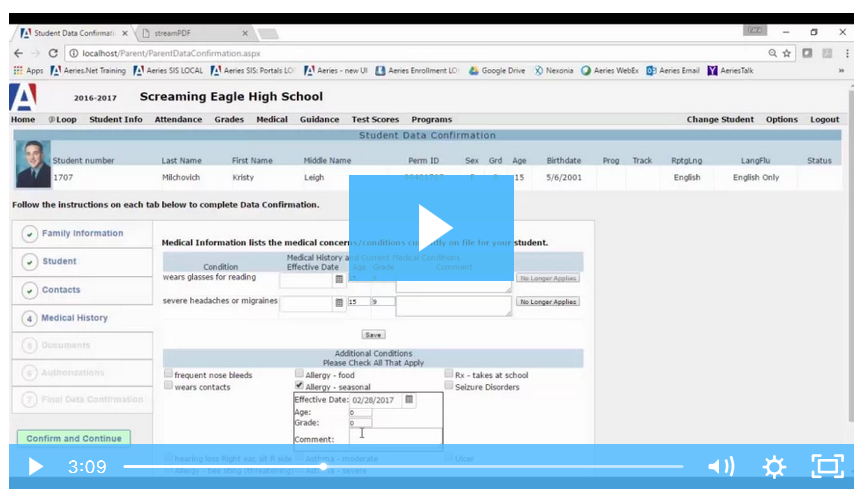
Task: Enter fullscreen mode for the video
Action: [x=827, y=466]
